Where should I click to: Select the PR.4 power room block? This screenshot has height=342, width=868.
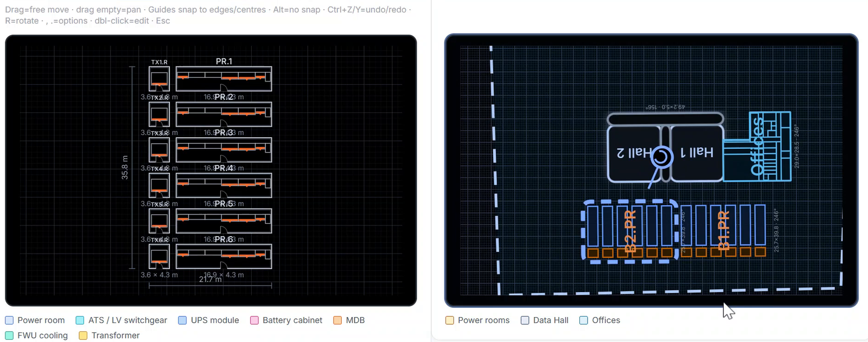[224, 186]
